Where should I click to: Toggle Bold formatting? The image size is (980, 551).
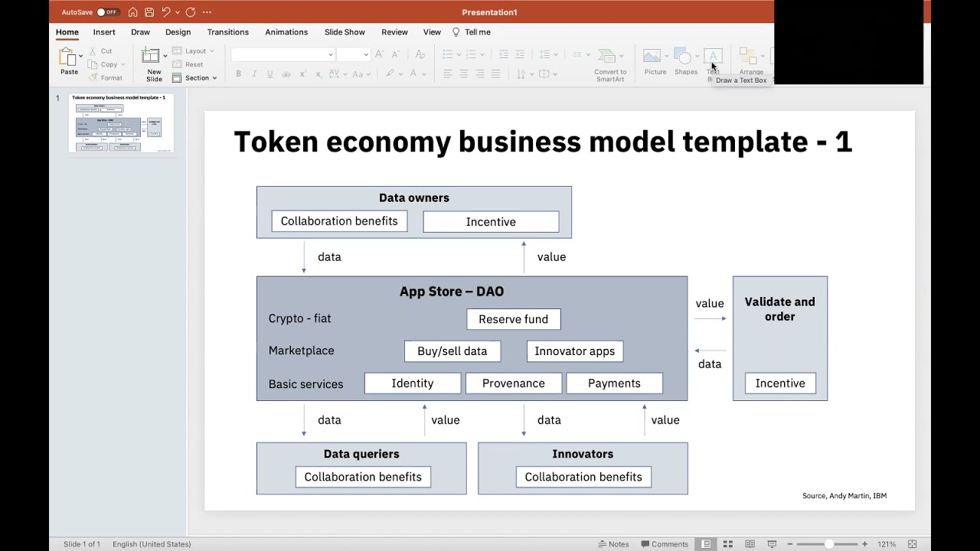[238, 74]
